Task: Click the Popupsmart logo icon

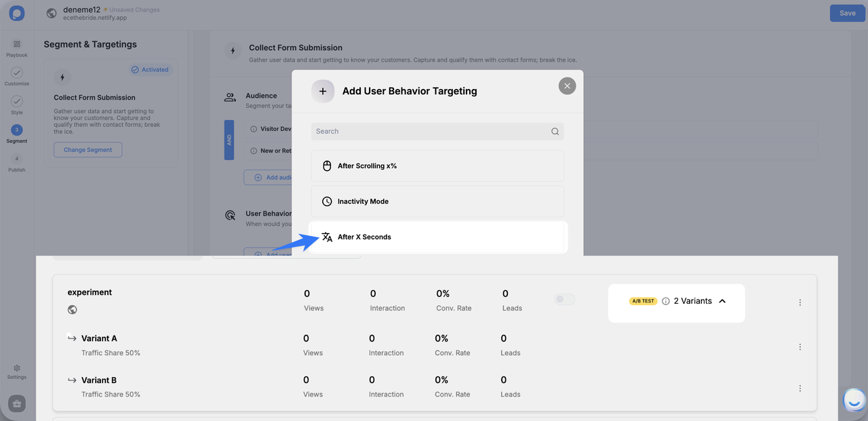Action: [x=17, y=13]
